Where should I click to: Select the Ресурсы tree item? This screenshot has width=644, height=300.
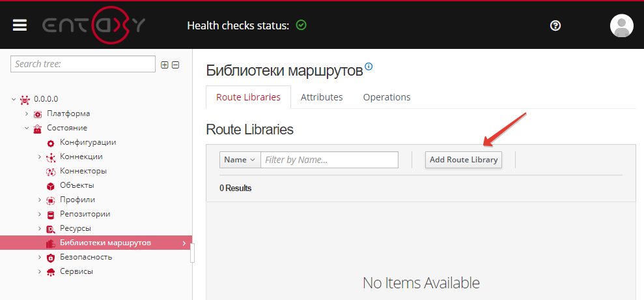point(76,228)
